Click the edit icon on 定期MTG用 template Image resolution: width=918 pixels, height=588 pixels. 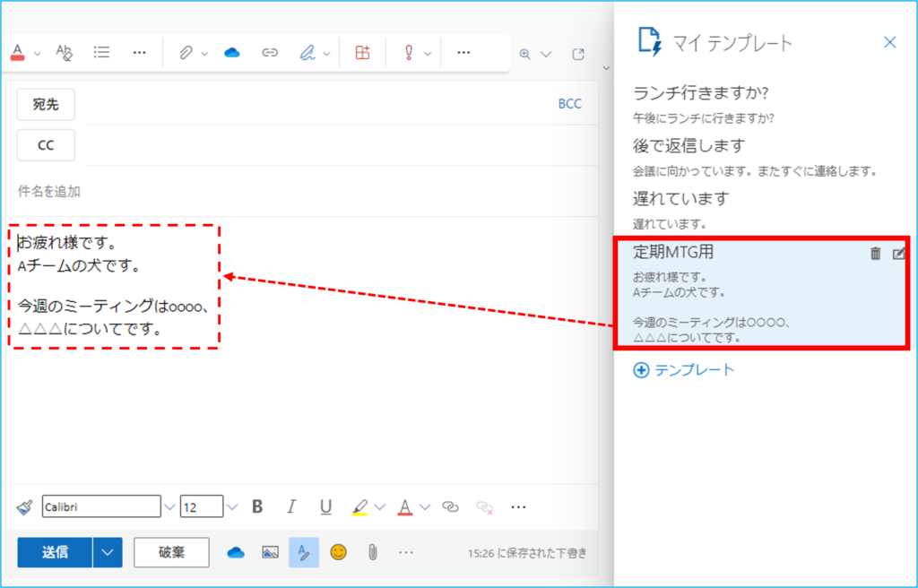coord(898,254)
